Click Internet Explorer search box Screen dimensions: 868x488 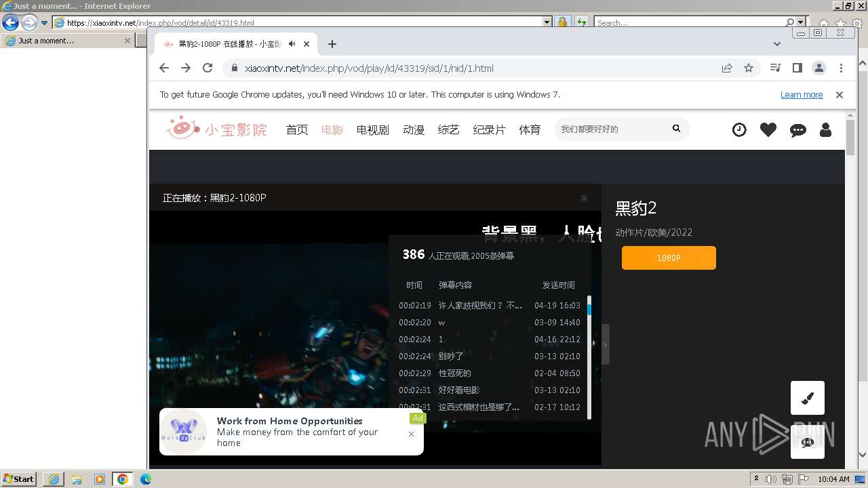(689, 22)
